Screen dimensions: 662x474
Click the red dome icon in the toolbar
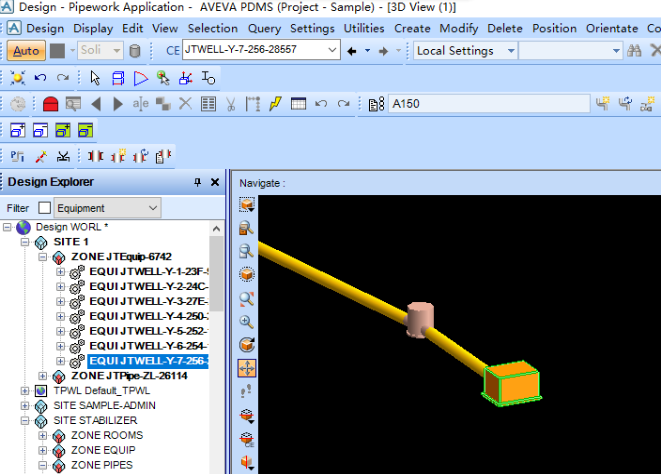[50, 103]
